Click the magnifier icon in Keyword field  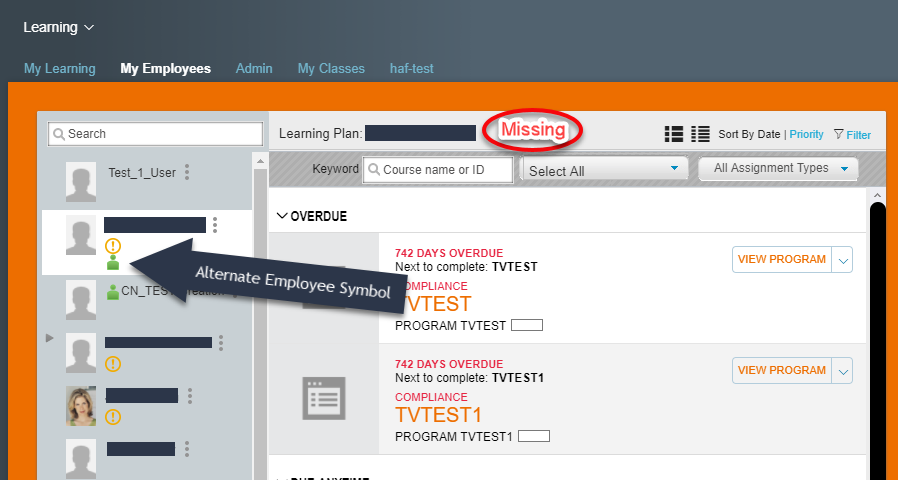374,170
